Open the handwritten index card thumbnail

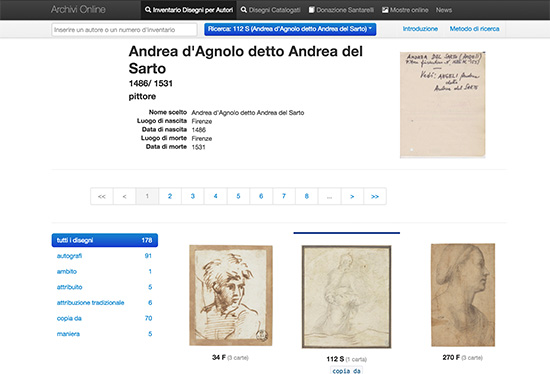point(442,105)
